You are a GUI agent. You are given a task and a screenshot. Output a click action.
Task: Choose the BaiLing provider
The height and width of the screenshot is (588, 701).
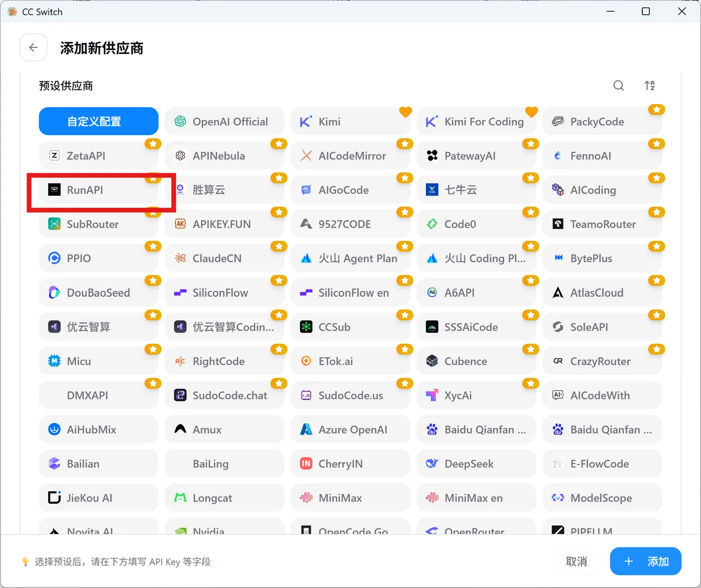224,463
